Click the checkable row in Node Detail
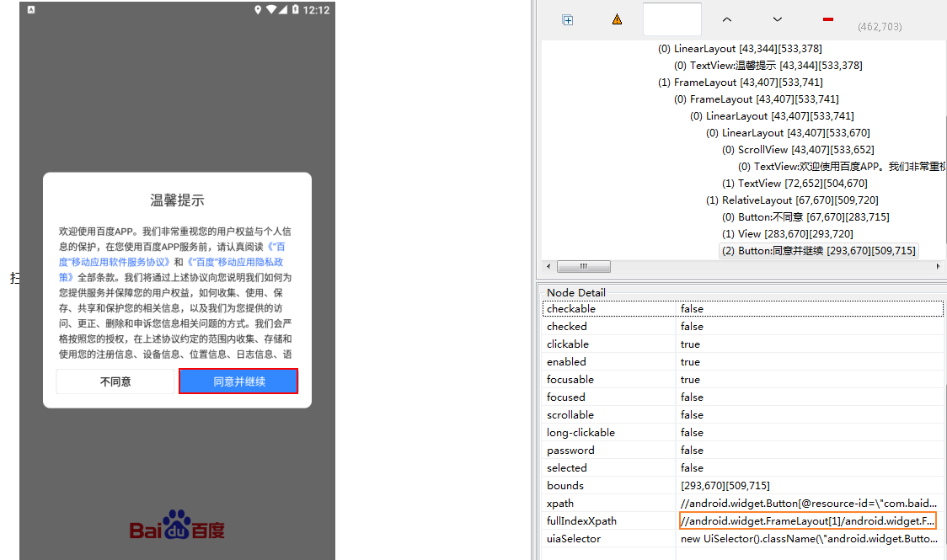 point(743,308)
